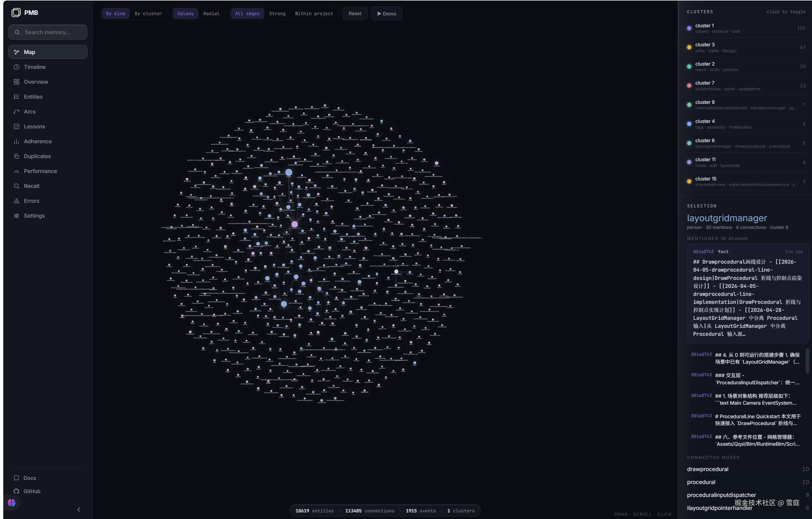The image size is (812, 519).
Task: Click the cluster 1 purple color dot
Action: (x=689, y=28)
